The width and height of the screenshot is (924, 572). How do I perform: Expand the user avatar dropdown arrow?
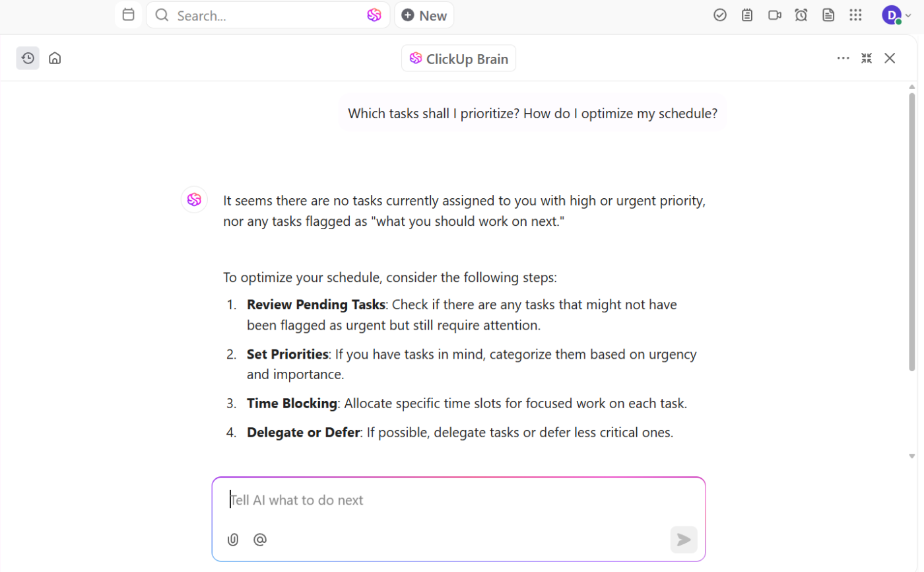(x=908, y=16)
